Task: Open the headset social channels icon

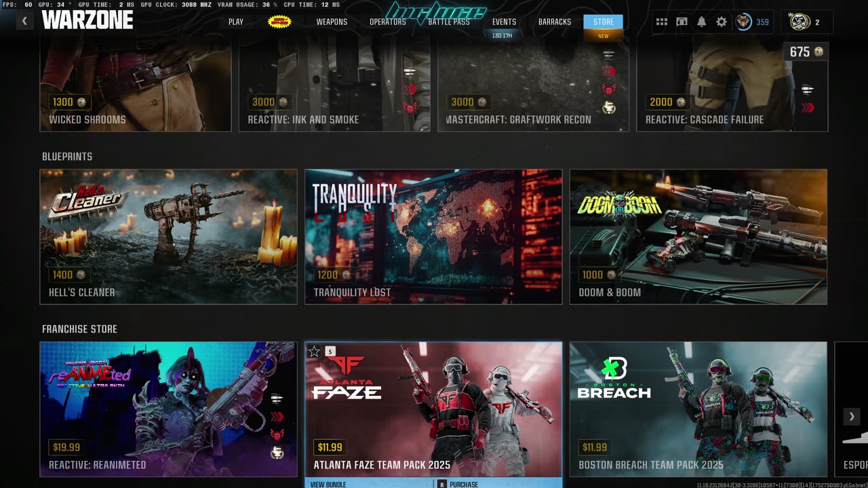Action: [x=682, y=22]
